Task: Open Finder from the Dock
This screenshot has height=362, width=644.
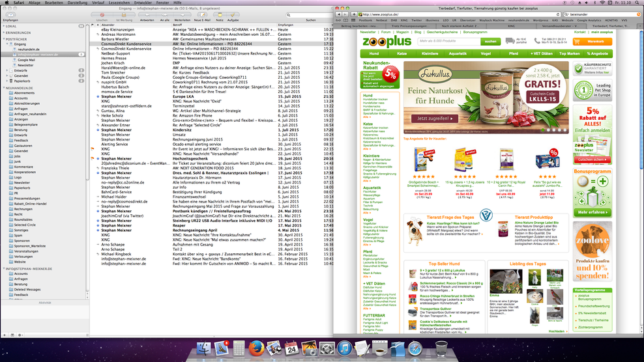Action: (x=204, y=348)
